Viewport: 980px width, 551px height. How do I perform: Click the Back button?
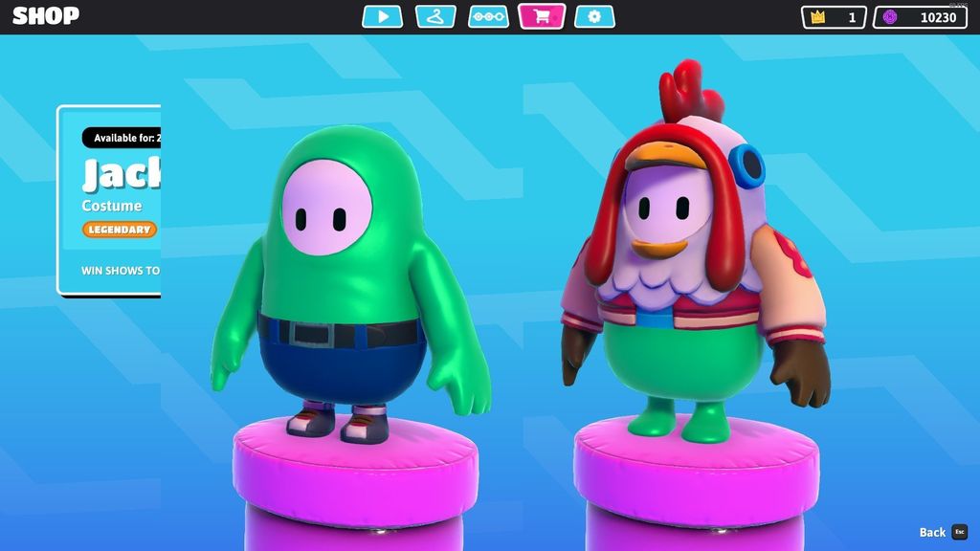tap(932, 532)
